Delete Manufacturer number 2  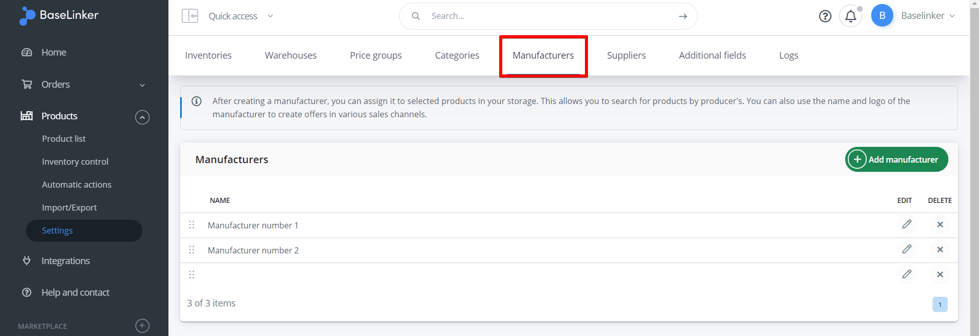click(940, 249)
